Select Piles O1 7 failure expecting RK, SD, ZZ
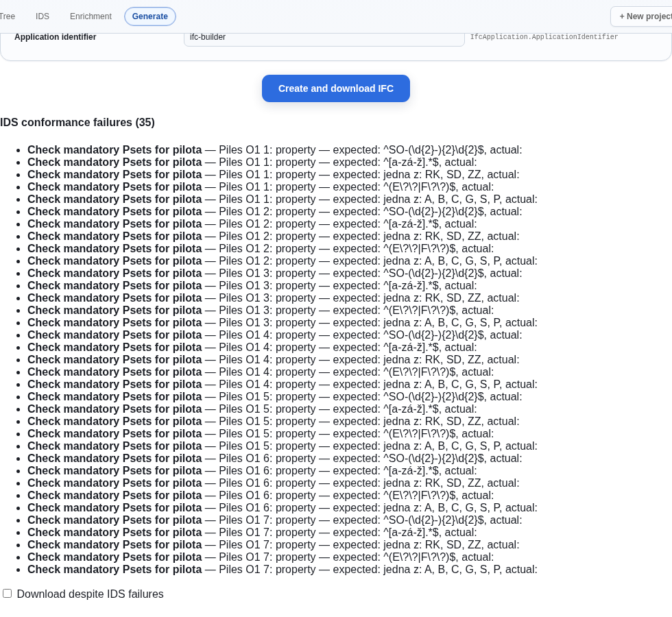The width and height of the screenshot is (672, 617). coord(274,545)
